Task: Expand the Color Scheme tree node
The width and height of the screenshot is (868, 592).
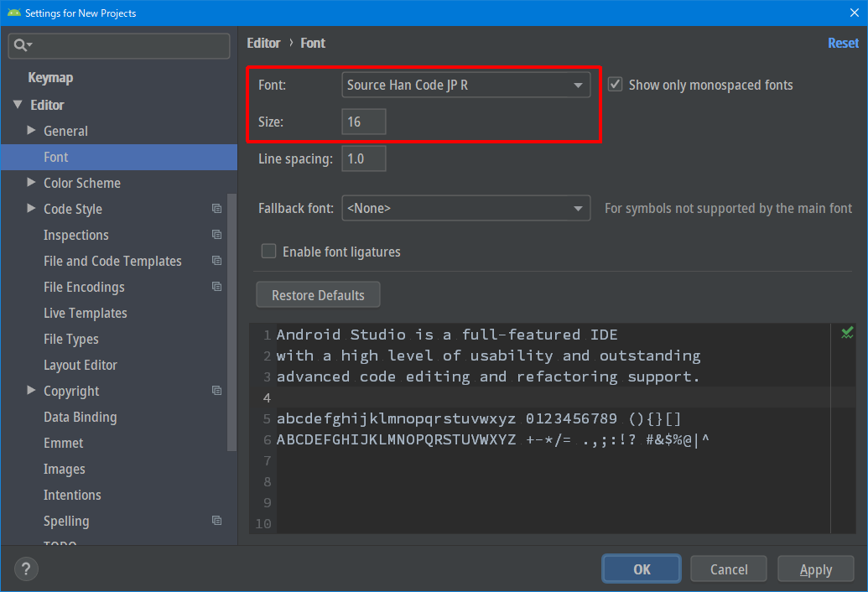Action: (x=31, y=183)
